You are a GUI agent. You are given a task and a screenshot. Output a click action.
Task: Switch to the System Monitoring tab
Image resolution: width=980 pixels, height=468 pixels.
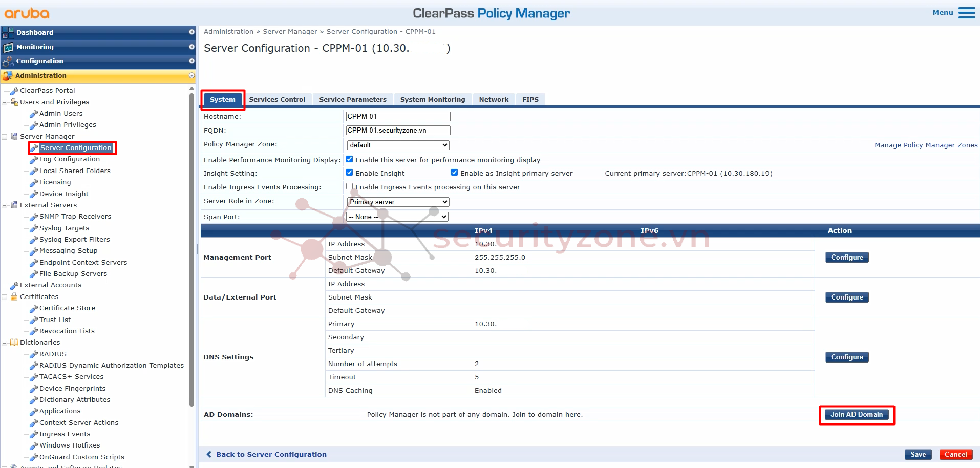click(433, 100)
